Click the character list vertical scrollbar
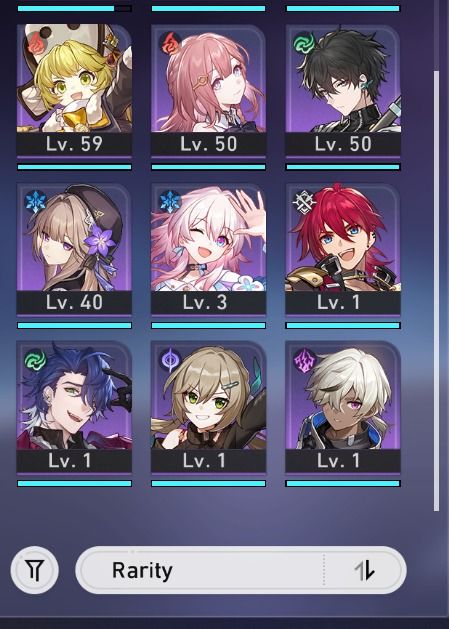This screenshot has width=449, height=629. click(x=437, y=291)
